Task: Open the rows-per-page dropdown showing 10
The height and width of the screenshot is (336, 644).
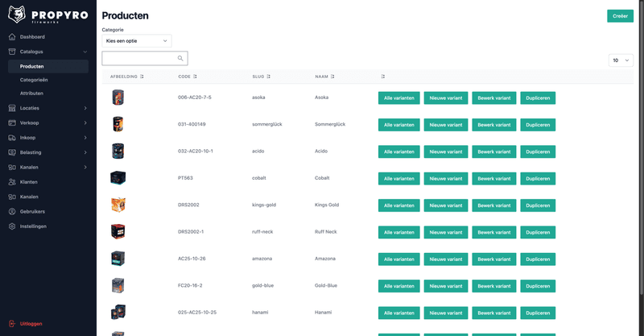Action: (x=621, y=60)
